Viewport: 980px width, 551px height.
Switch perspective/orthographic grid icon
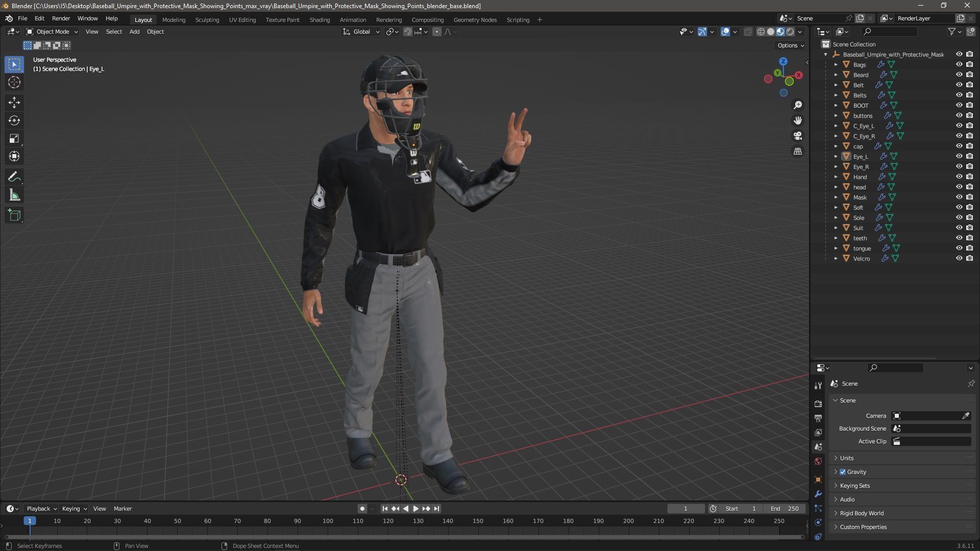797,151
